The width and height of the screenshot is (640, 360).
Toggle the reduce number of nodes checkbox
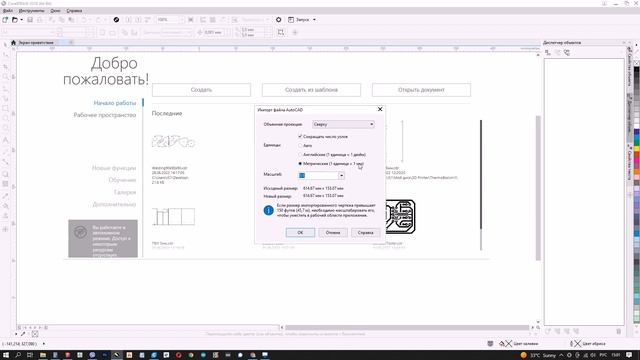point(300,136)
